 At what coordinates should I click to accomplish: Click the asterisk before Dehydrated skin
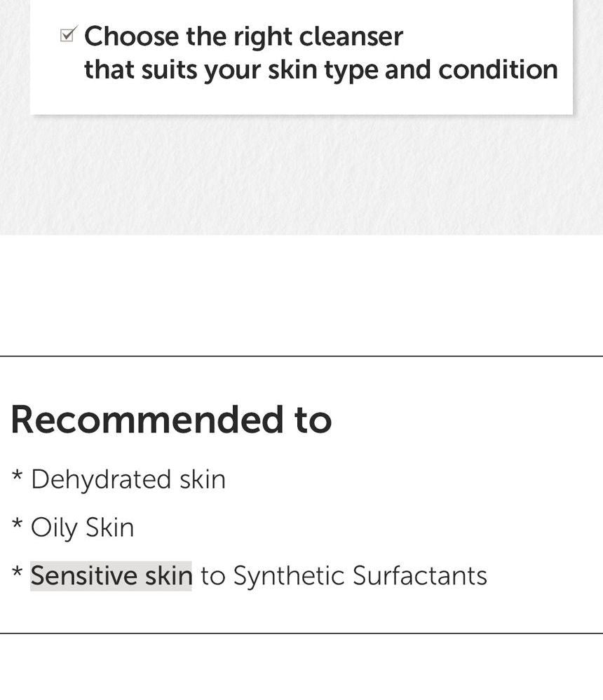(18, 478)
